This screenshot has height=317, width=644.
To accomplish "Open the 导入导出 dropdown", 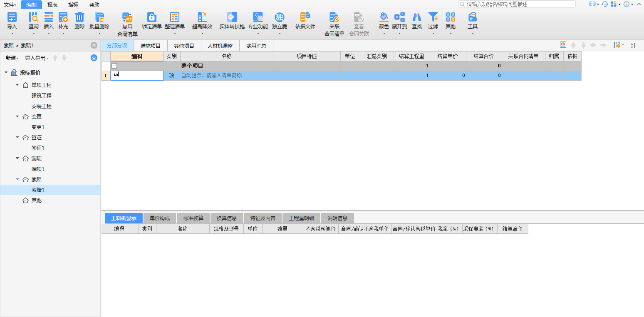I will 37,58.
